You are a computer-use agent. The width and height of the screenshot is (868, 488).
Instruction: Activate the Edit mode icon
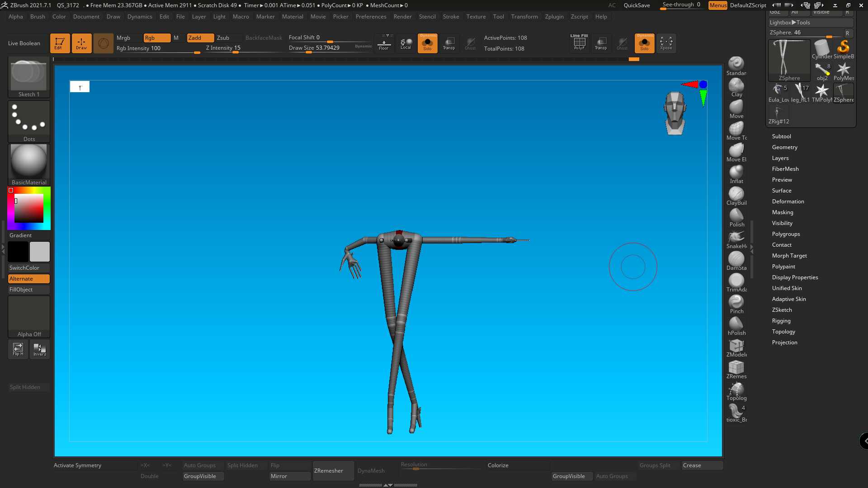click(x=60, y=43)
